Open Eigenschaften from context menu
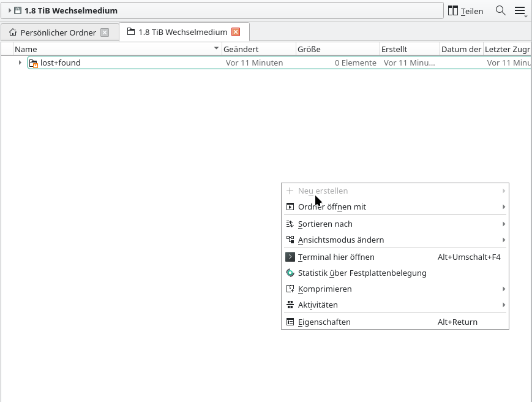Screen dimensions: 532x402 (x=324, y=322)
